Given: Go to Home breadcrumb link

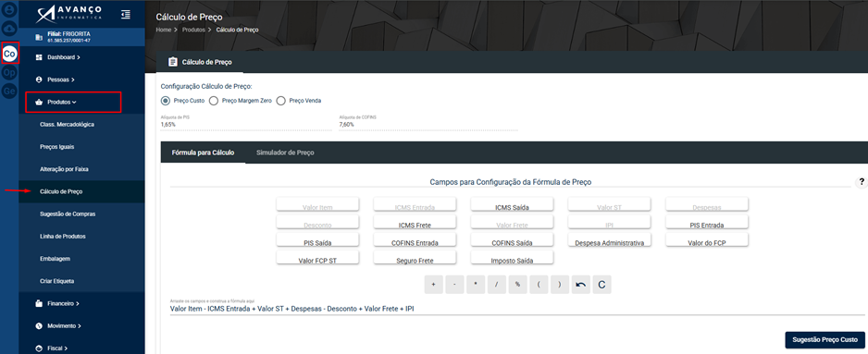Looking at the screenshot, I should coord(163,30).
